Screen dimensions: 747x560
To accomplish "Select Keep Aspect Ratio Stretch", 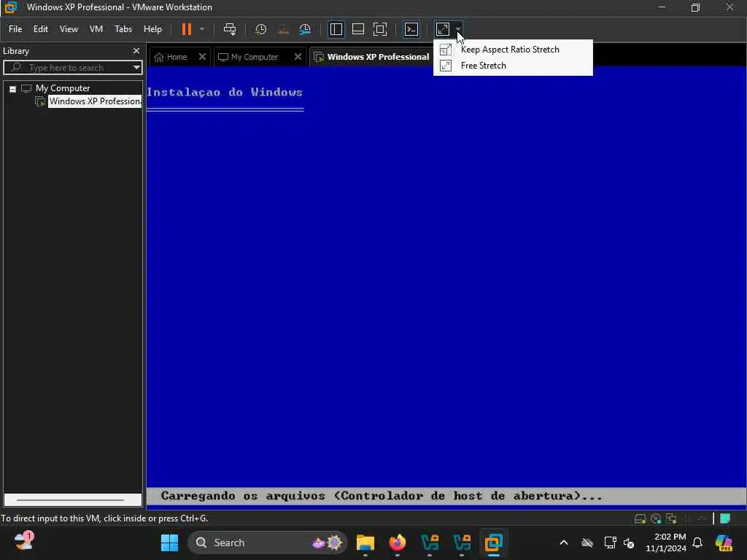I will click(x=513, y=50).
